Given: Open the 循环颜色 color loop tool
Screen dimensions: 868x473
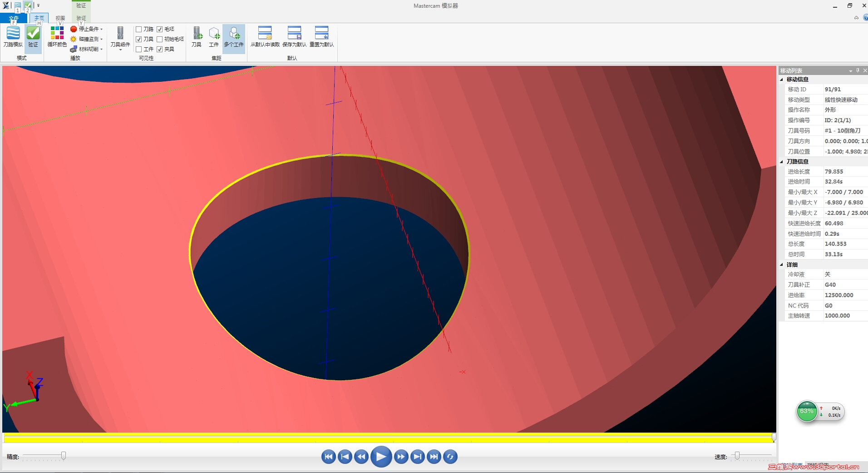Looking at the screenshot, I should 57,36.
